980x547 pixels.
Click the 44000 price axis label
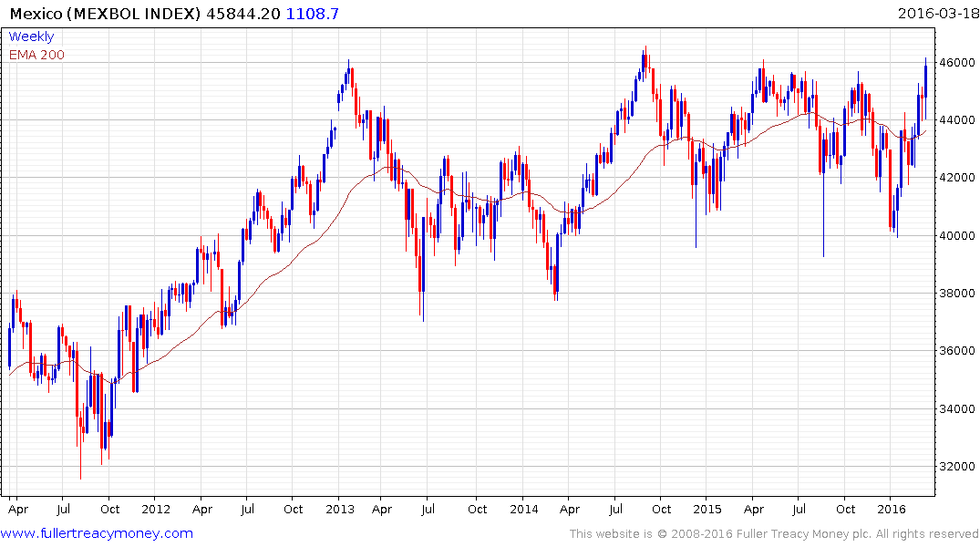click(956, 120)
